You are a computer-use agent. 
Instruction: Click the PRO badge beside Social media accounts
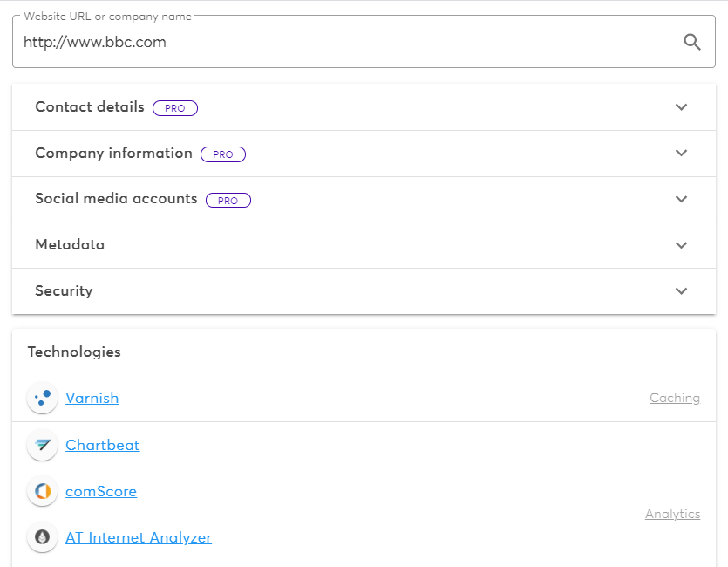point(228,200)
